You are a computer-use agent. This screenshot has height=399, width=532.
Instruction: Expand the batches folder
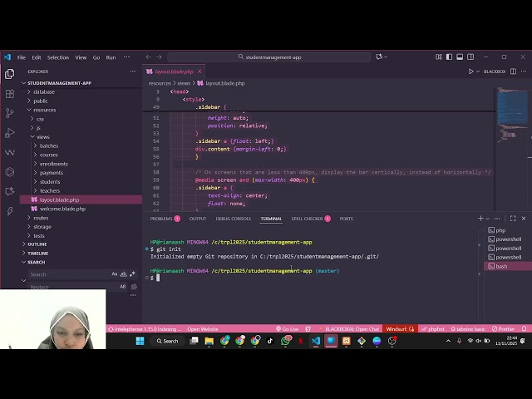click(49, 146)
